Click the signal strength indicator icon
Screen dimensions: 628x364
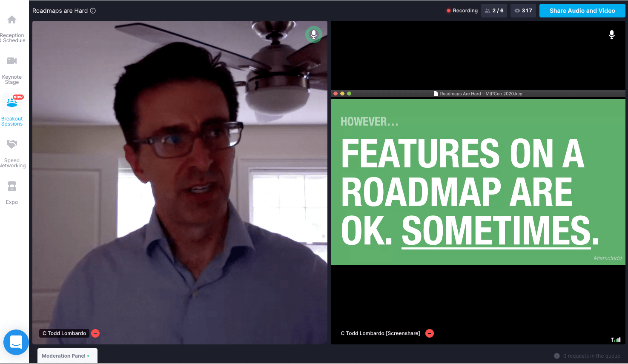click(616, 339)
